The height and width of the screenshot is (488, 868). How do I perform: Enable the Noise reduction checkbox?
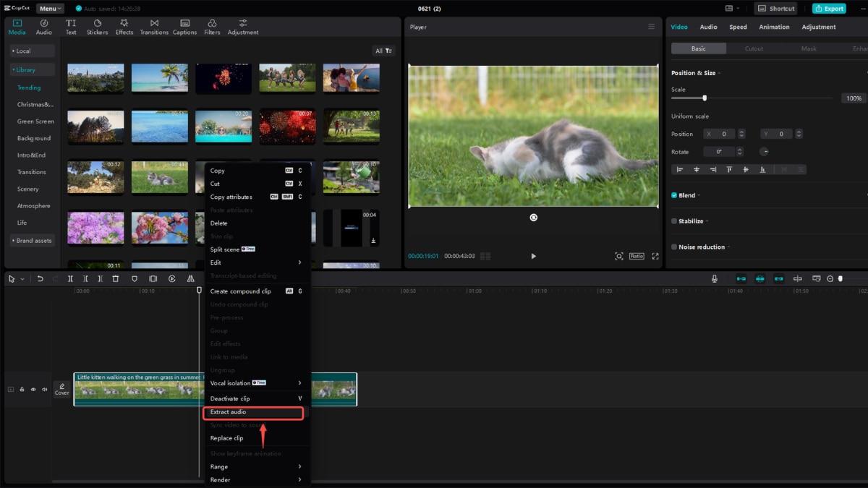(674, 247)
